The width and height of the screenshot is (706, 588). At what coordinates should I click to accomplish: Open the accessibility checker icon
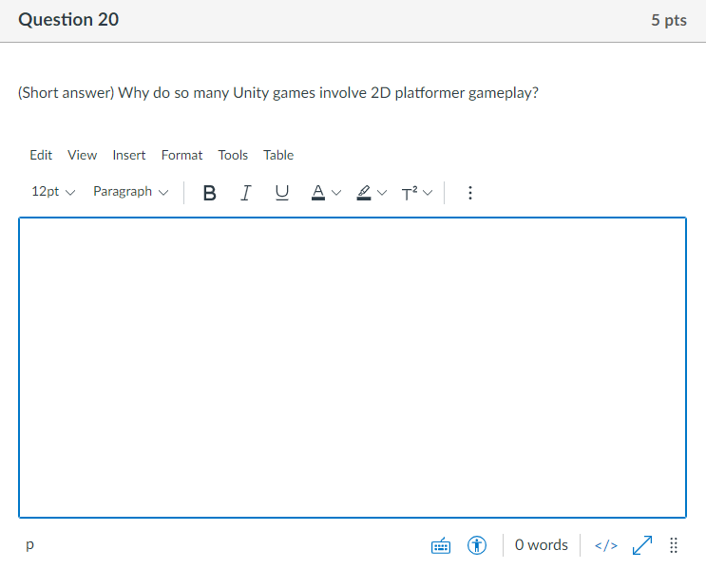point(477,545)
